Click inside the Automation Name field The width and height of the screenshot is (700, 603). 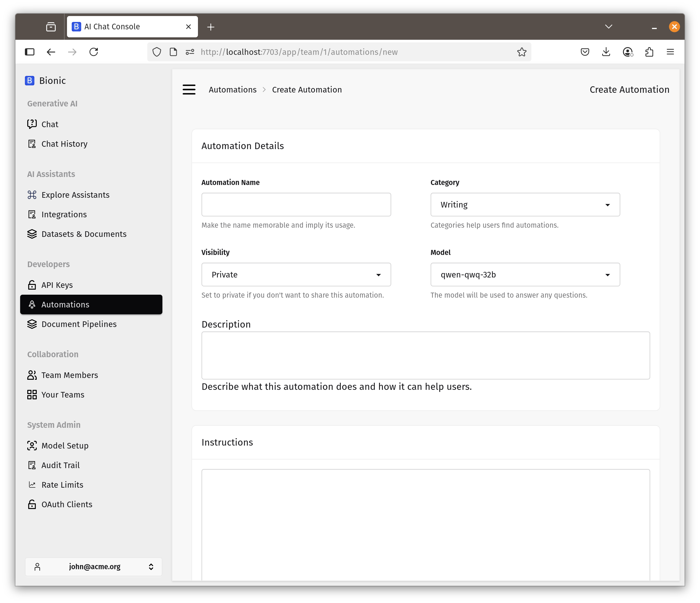pyautogui.click(x=296, y=205)
